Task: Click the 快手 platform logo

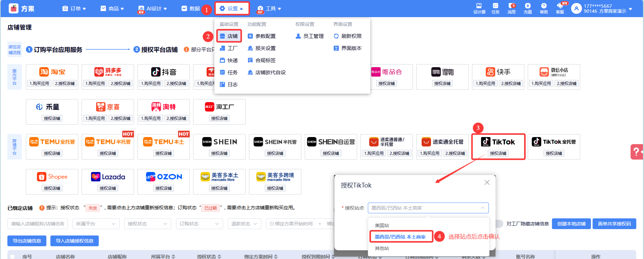Action: tap(498, 72)
